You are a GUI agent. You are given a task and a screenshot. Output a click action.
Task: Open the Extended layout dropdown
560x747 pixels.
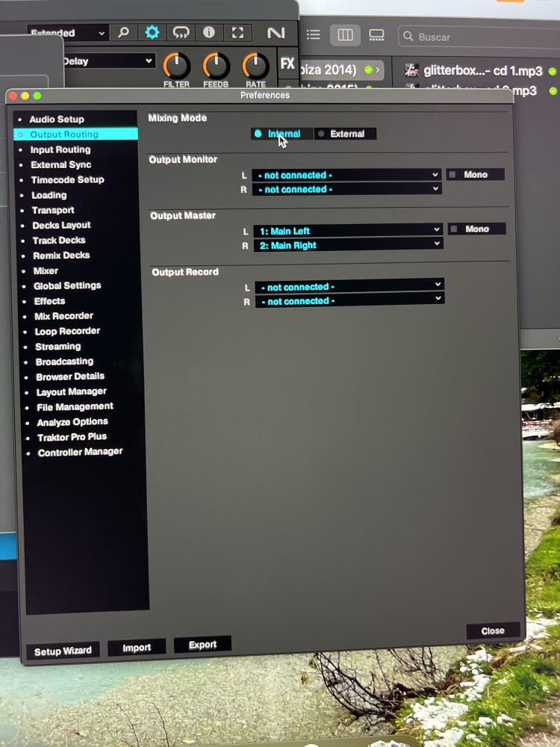(68, 33)
